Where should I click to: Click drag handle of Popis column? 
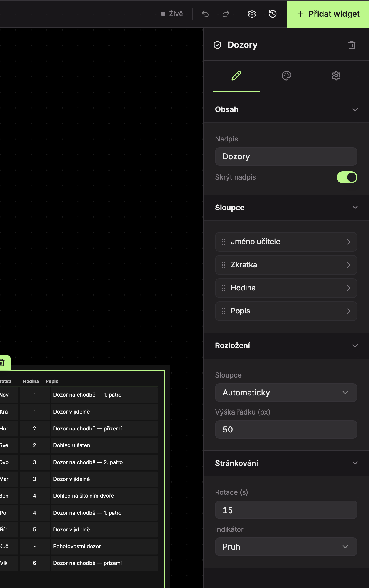224,311
